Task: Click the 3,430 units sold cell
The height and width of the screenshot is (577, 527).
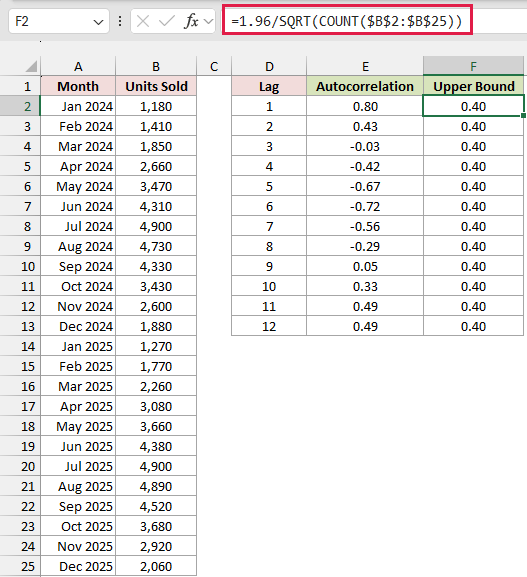Action: click(x=156, y=286)
